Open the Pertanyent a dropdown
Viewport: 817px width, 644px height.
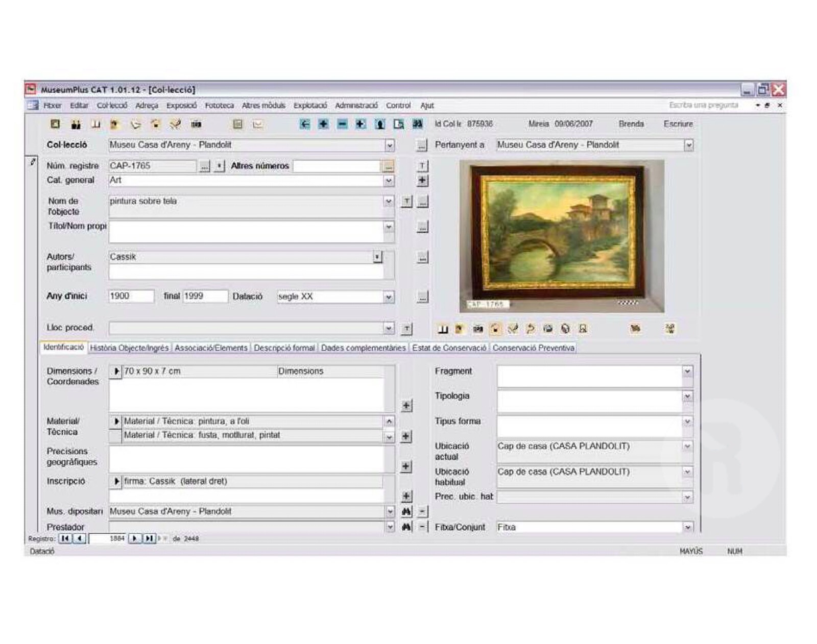[x=688, y=145]
